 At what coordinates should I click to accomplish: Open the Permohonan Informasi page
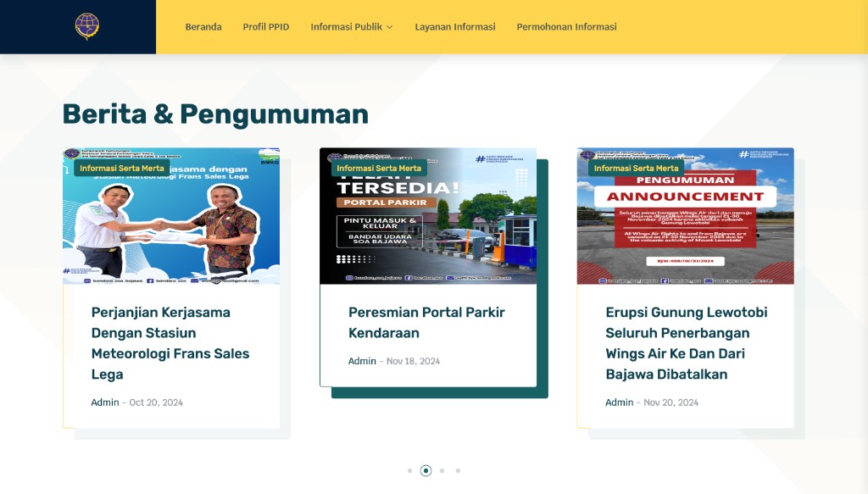click(x=566, y=26)
